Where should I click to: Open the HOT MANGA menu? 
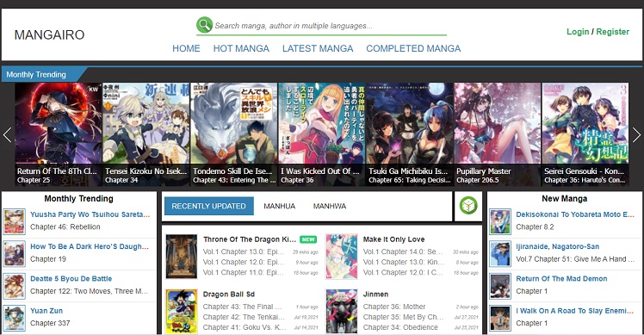click(x=241, y=48)
